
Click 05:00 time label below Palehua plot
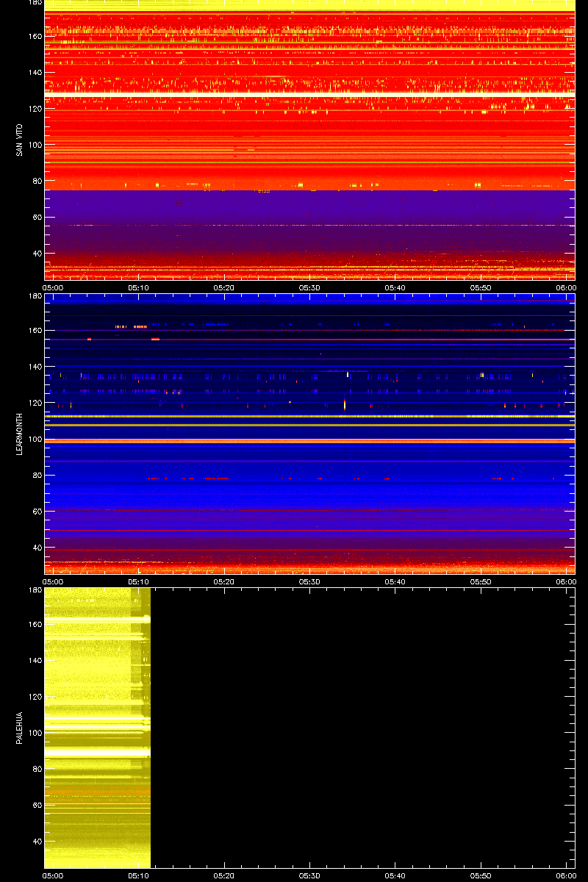click(x=54, y=875)
